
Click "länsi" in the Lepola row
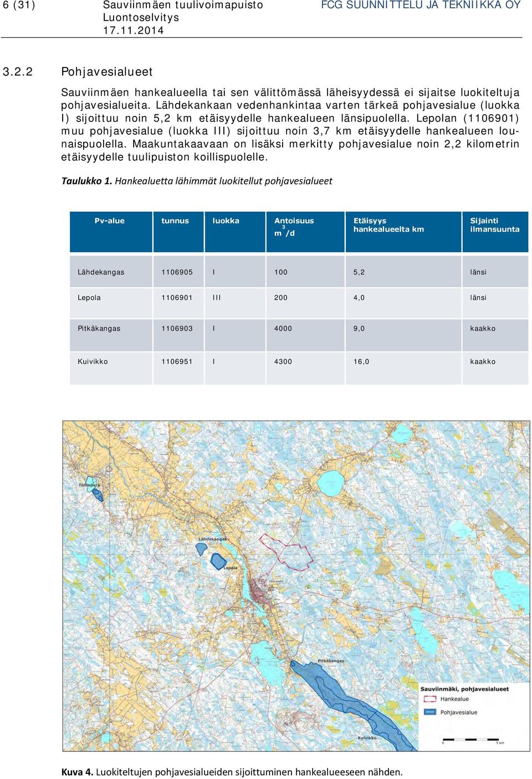pos(478,298)
